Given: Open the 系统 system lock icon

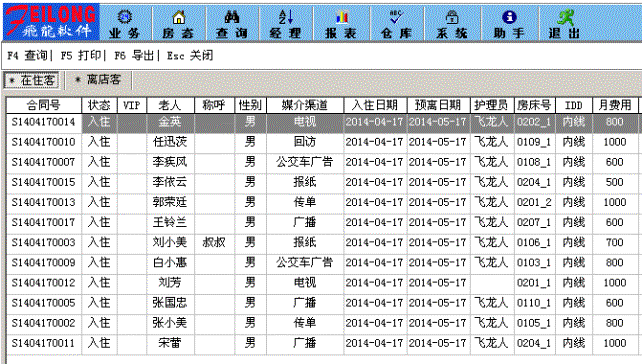Looking at the screenshot, I should (452, 24).
